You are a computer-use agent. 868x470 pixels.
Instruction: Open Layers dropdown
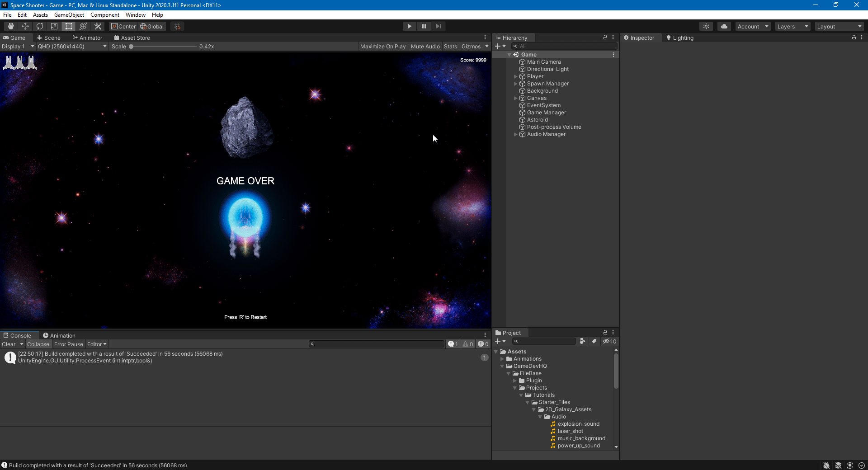[793, 26]
